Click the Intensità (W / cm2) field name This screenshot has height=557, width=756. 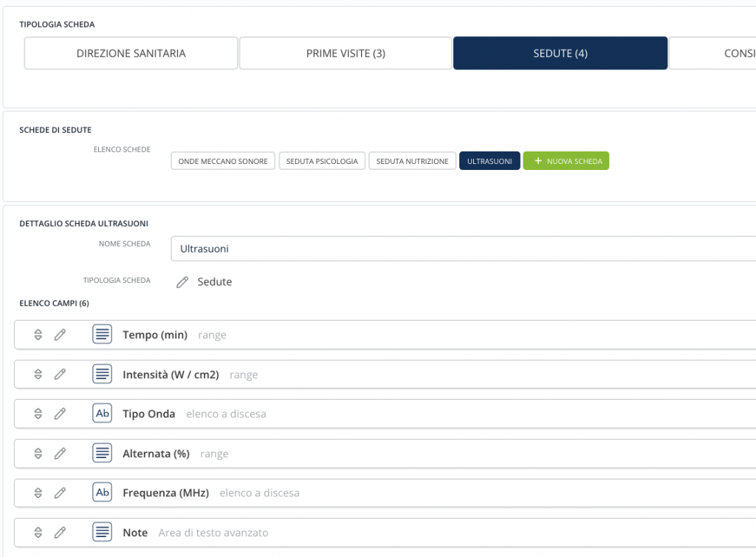pyautogui.click(x=171, y=375)
